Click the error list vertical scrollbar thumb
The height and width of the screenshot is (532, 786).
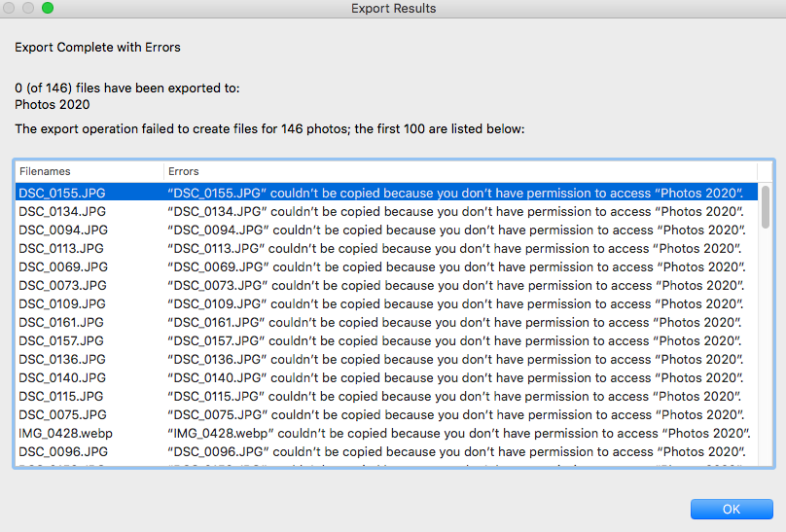coord(766,206)
